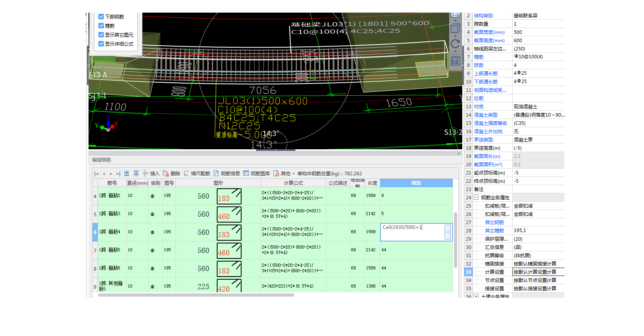The width and height of the screenshot is (644, 336).
Task: Click the 长度 column header
Action: point(373,183)
